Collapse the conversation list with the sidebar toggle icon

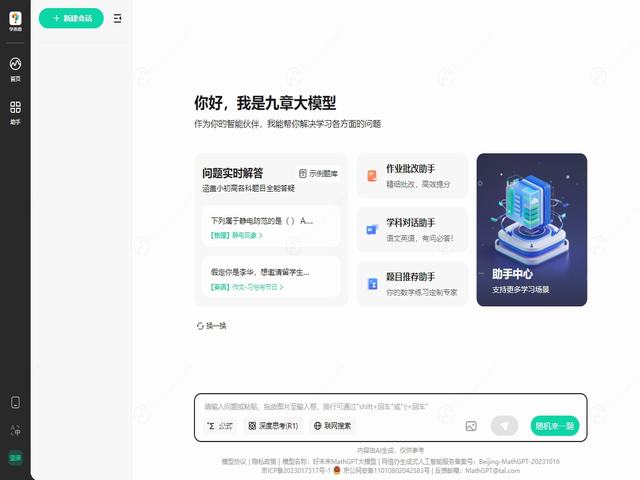118,18
